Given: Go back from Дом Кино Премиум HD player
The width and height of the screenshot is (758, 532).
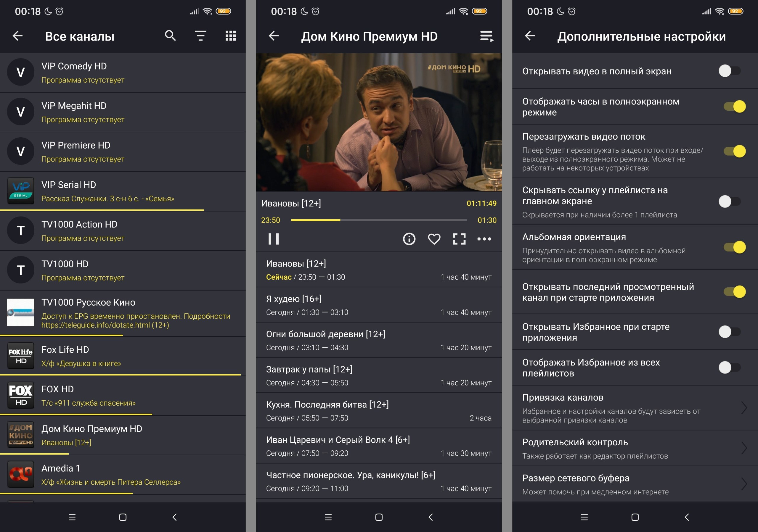Looking at the screenshot, I should click(x=274, y=36).
